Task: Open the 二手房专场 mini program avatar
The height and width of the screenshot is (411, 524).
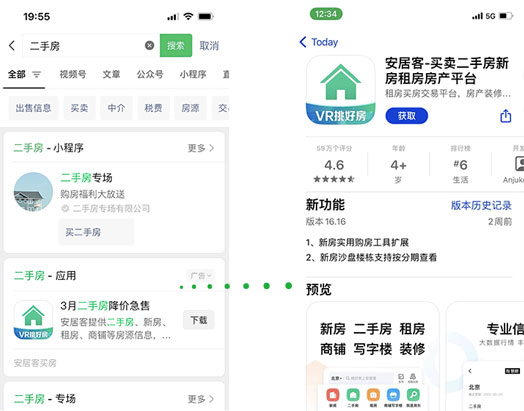Action: coord(33,192)
